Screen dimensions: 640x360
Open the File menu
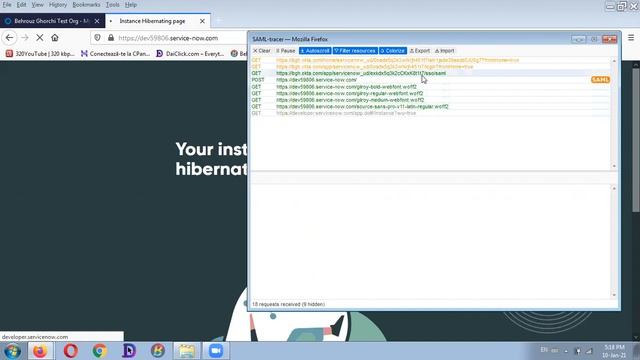tap(7, 5)
